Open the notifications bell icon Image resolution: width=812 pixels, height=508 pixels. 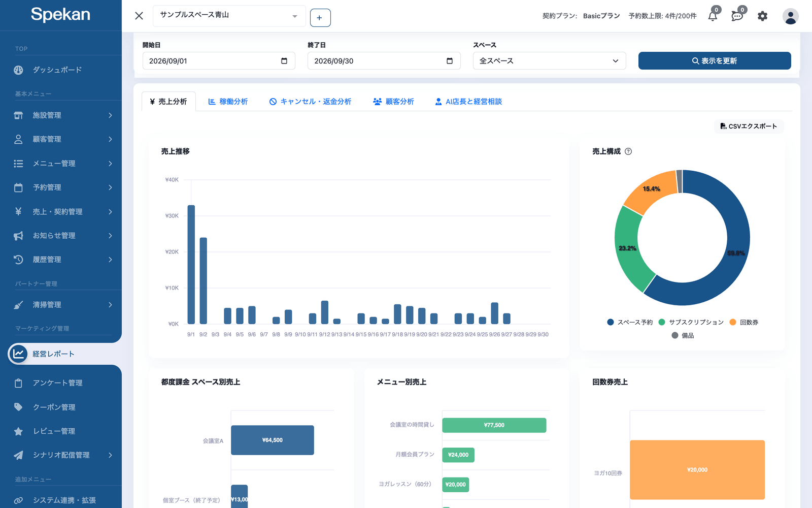pos(713,16)
